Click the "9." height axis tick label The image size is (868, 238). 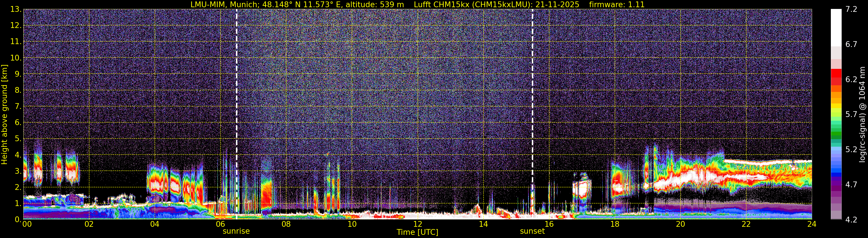pyautogui.click(x=18, y=74)
